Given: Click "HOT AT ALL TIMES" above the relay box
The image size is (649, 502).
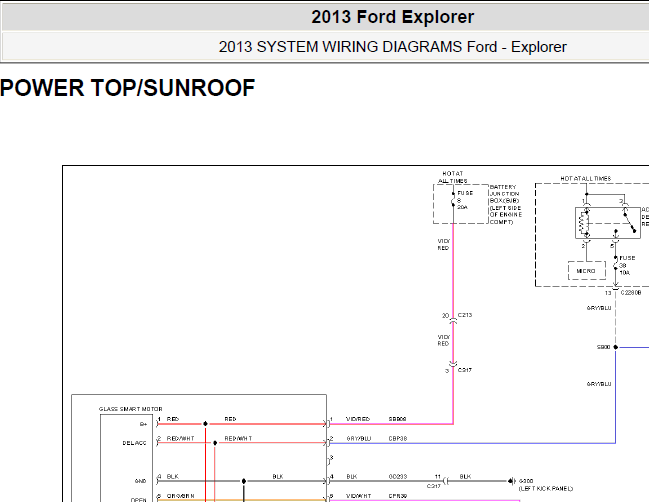Looking at the screenshot, I should coord(586,178).
